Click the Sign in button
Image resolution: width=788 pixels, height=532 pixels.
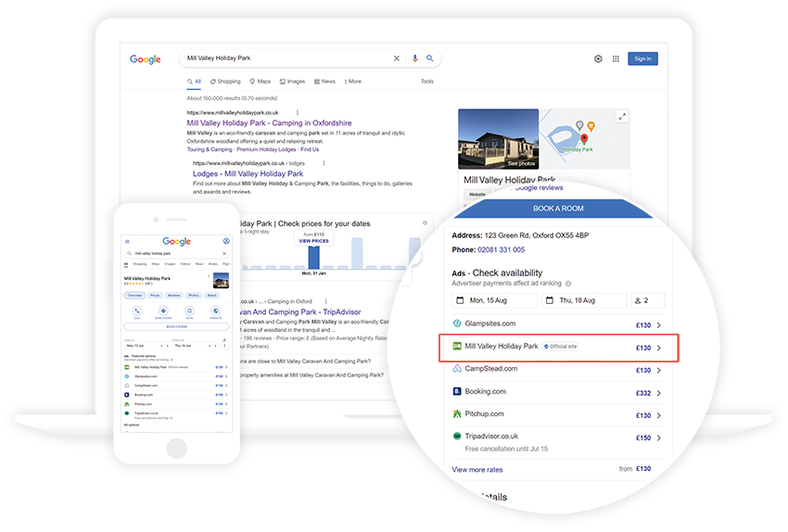tap(642, 58)
